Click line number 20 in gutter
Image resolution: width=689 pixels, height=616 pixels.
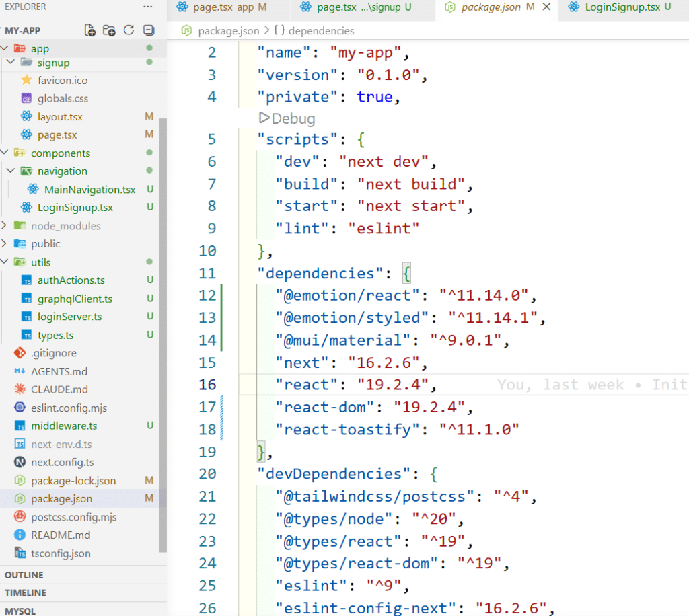point(207,473)
